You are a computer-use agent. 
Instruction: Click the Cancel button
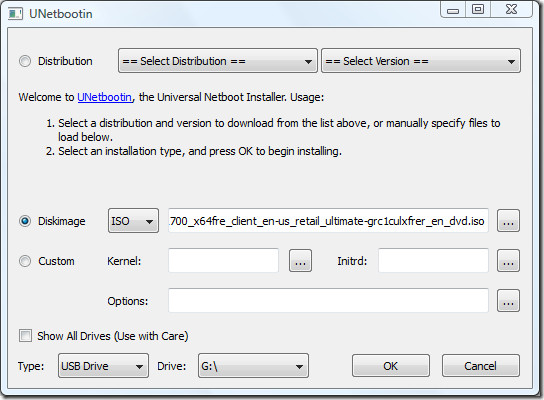click(481, 366)
